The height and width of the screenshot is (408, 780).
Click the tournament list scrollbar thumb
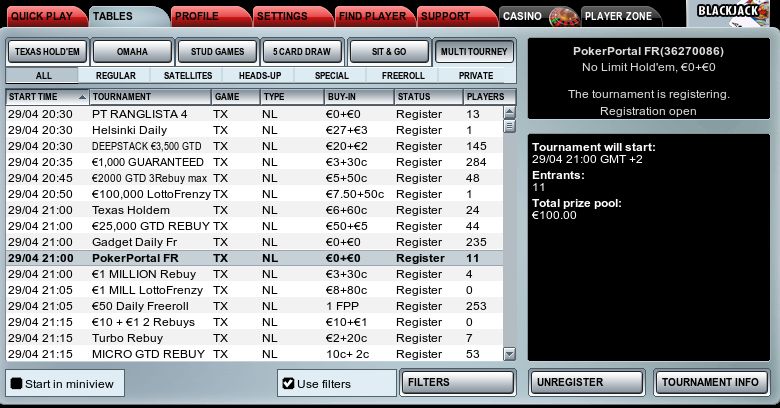509,126
